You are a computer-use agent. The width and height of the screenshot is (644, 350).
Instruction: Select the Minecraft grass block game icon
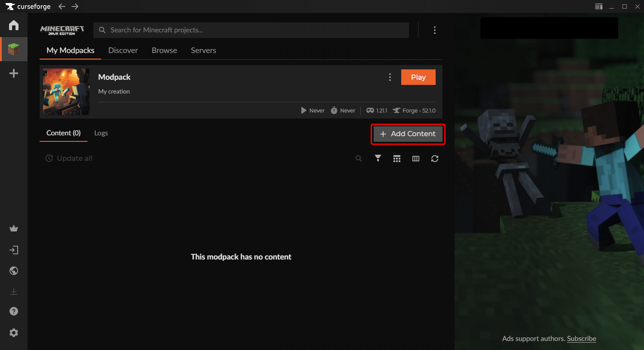(14, 49)
